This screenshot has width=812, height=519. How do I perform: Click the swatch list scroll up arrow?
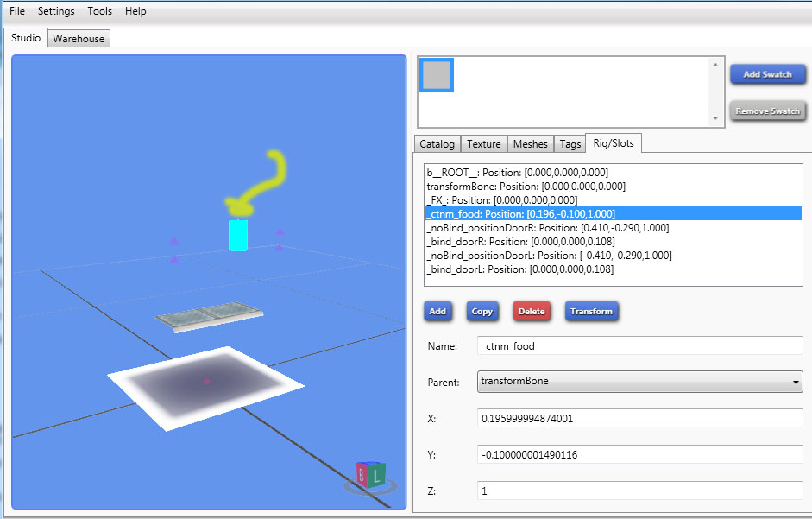[x=715, y=65]
